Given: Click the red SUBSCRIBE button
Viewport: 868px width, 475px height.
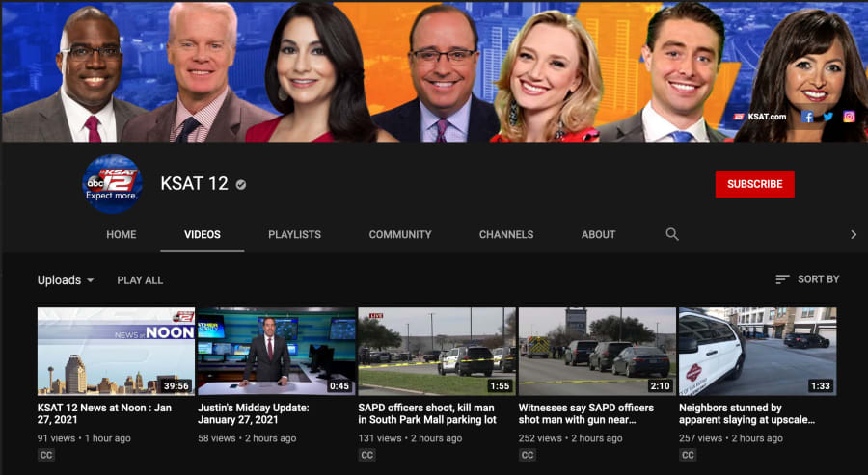Looking at the screenshot, I should 754,184.
